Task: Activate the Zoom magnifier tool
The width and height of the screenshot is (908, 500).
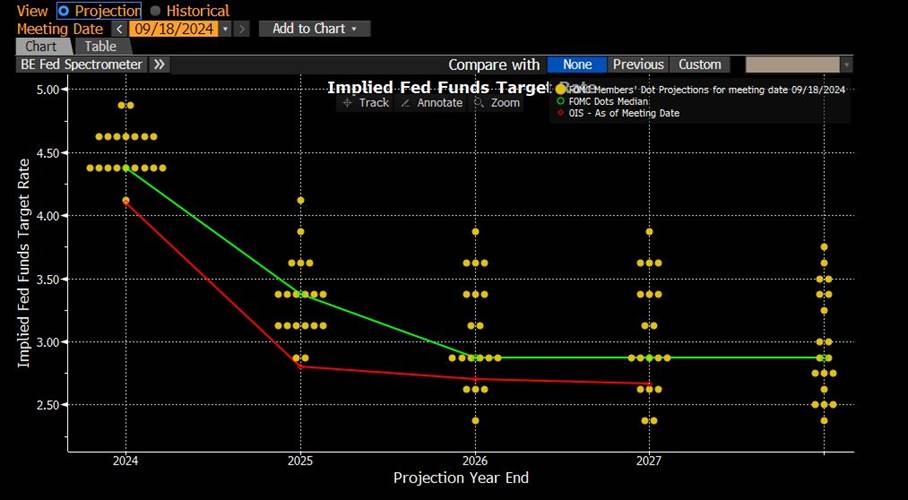Action: click(497, 103)
